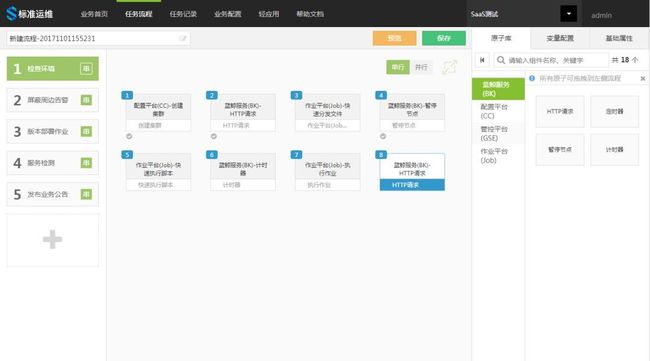
Task: Select node 2 蓝鲸服务(BK)-HTTP请求
Action: [x=243, y=113]
